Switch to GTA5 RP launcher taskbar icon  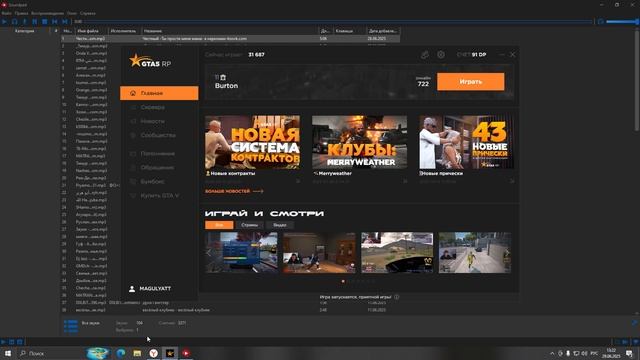pos(170,353)
